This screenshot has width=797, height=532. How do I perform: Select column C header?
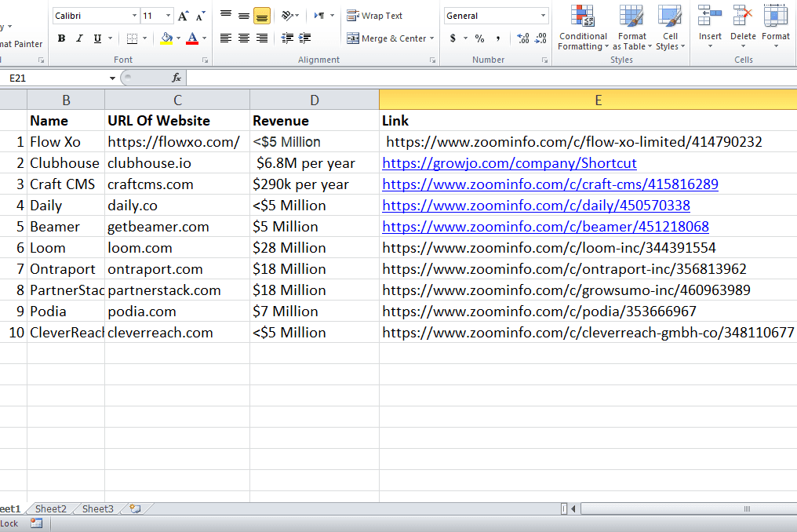click(x=177, y=100)
